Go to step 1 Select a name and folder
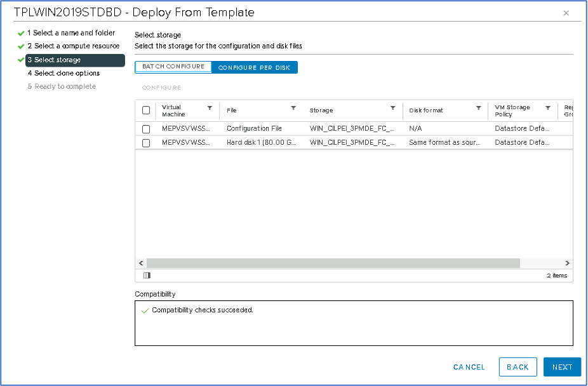Image resolution: width=588 pixels, height=386 pixels. click(70, 33)
